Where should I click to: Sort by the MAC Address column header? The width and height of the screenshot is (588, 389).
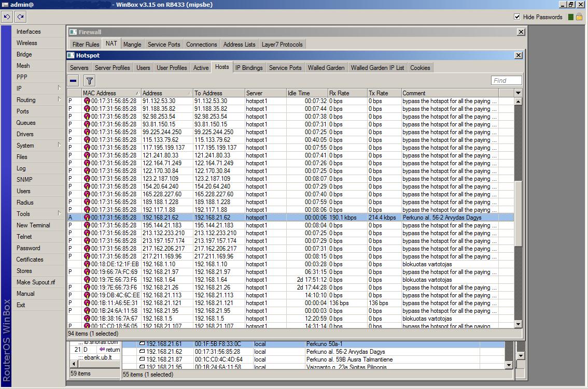pyautogui.click(x=111, y=93)
